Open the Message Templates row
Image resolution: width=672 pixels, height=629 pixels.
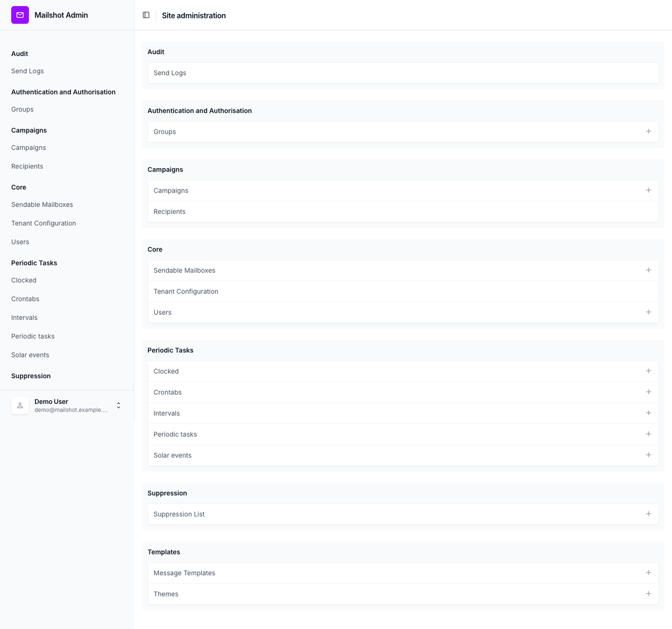coord(403,572)
